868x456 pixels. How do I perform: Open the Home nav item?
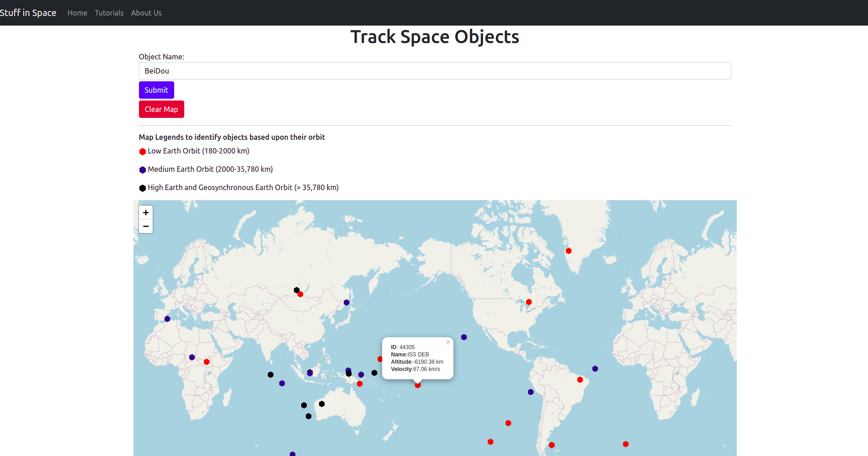click(x=77, y=13)
